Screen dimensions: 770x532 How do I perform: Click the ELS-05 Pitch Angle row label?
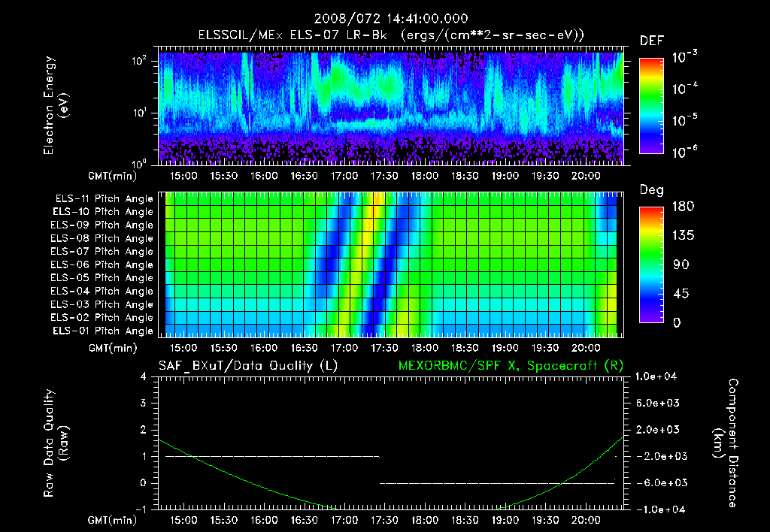102,278
